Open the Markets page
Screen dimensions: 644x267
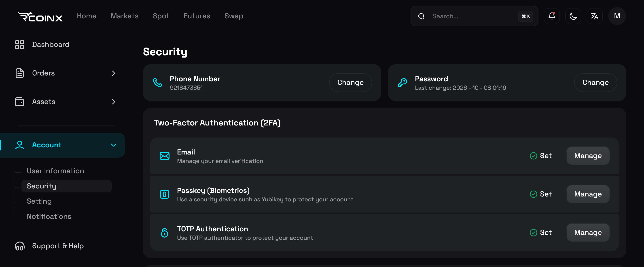[125, 16]
